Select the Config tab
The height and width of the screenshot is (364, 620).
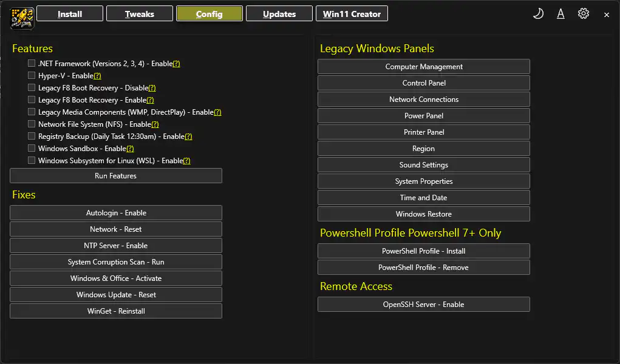coord(209,14)
